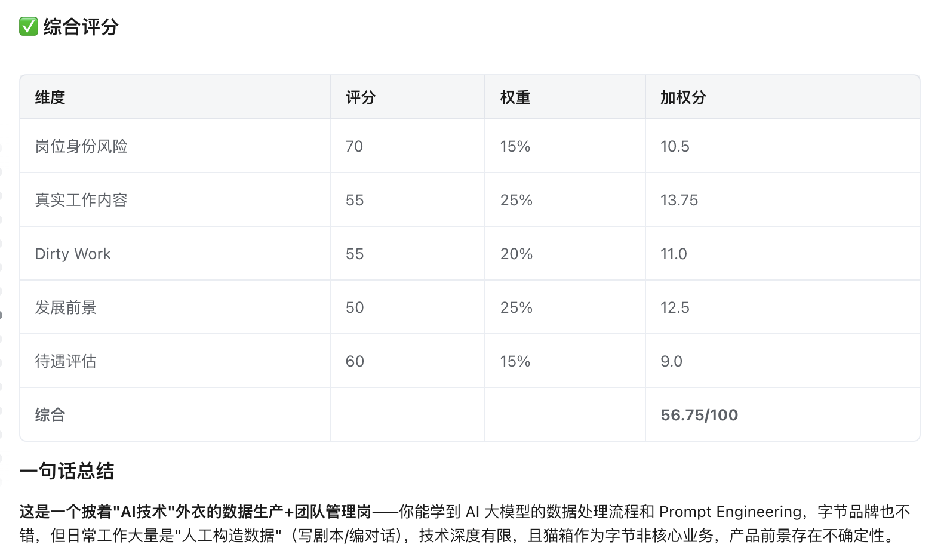Select the score 70 cell
947x560 pixels.
click(x=354, y=146)
